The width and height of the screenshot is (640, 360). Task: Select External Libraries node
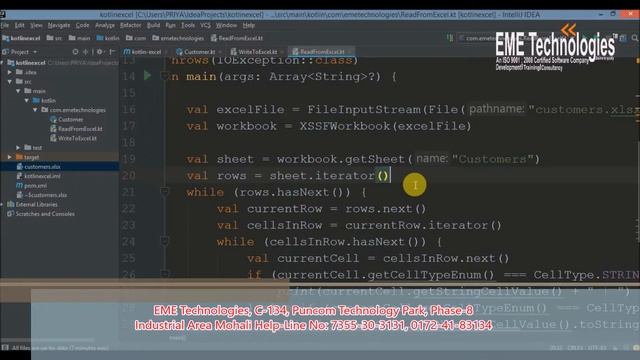tap(33, 204)
